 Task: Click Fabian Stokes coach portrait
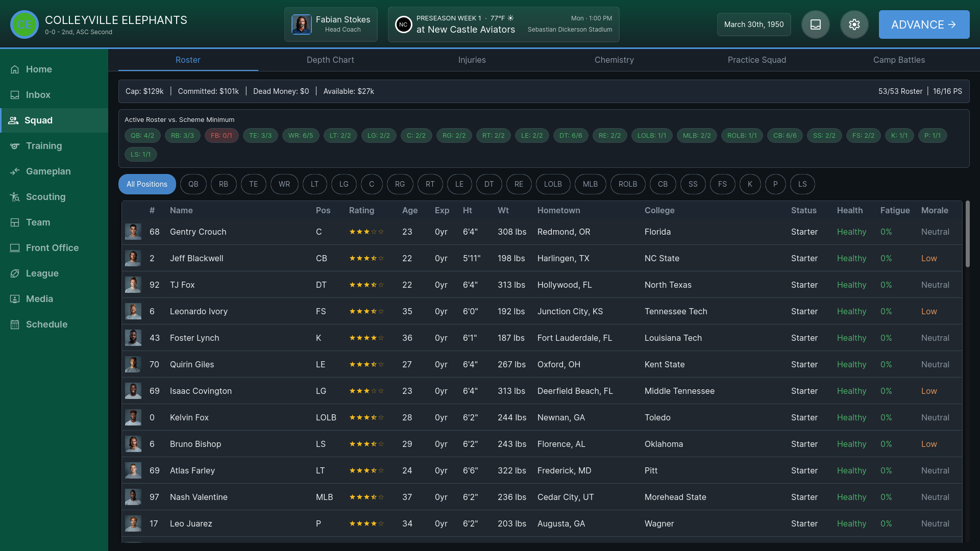[302, 24]
